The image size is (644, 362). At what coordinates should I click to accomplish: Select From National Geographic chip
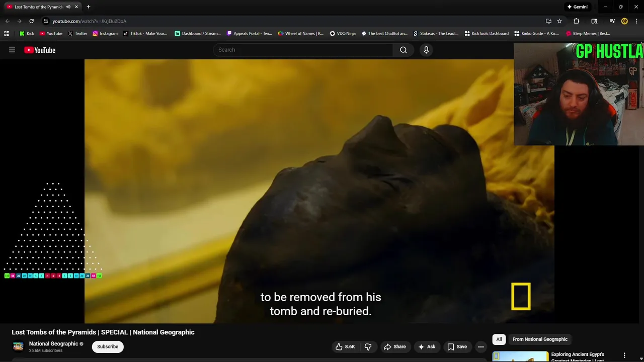coord(540,339)
